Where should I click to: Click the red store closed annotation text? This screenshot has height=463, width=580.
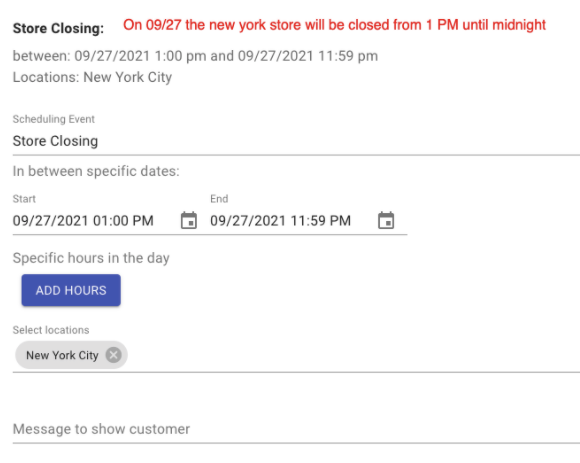(x=334, y=25)
